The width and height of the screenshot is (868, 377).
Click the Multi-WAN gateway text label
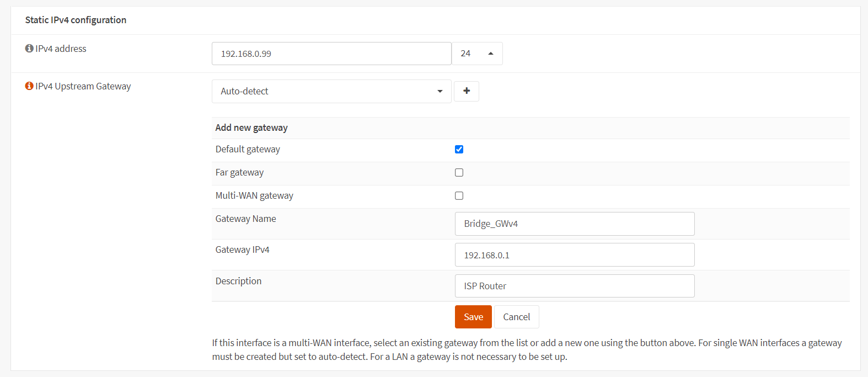pyautogui.click(x=254, y=195)
